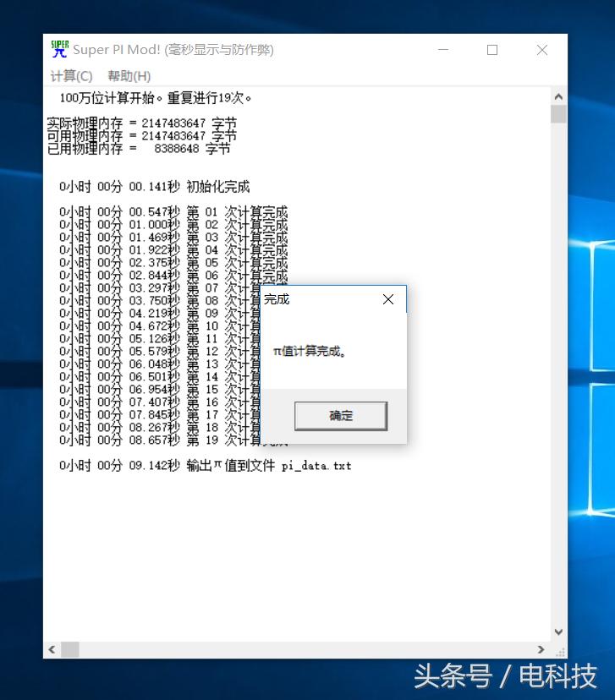Click the 01.469秒 第 03 line

[173, 238]
